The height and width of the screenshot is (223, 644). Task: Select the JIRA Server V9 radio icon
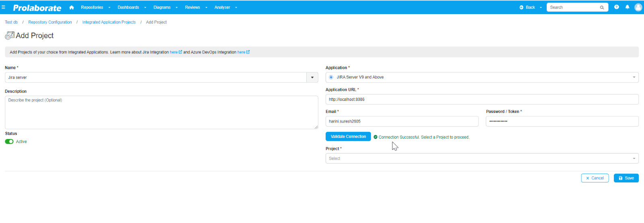pyautogui.click(x=331, y=77)
